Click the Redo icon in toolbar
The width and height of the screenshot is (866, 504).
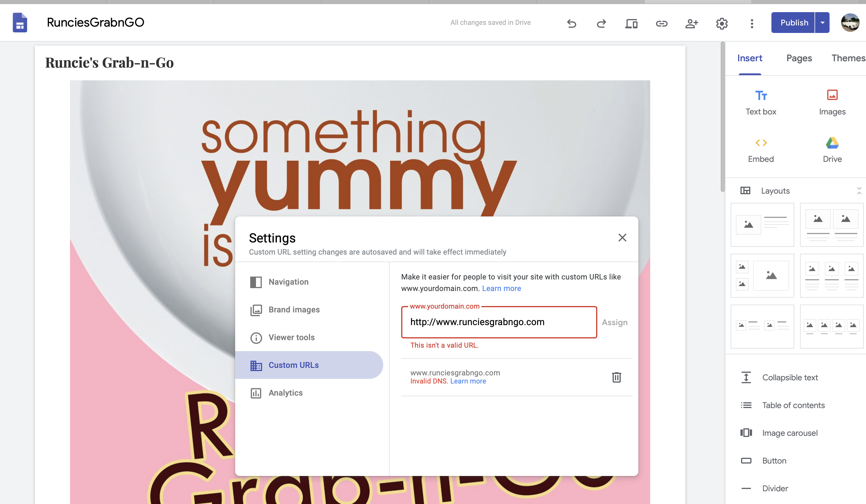pos(601,23)
